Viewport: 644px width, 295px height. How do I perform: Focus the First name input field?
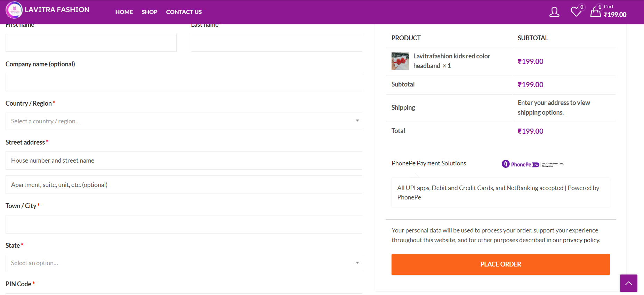point(91,43)
